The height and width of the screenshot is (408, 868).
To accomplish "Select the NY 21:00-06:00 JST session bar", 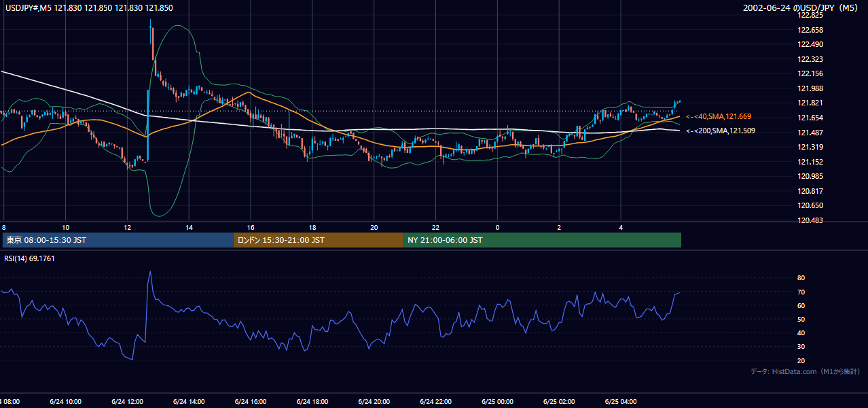I will click(542, 240).
